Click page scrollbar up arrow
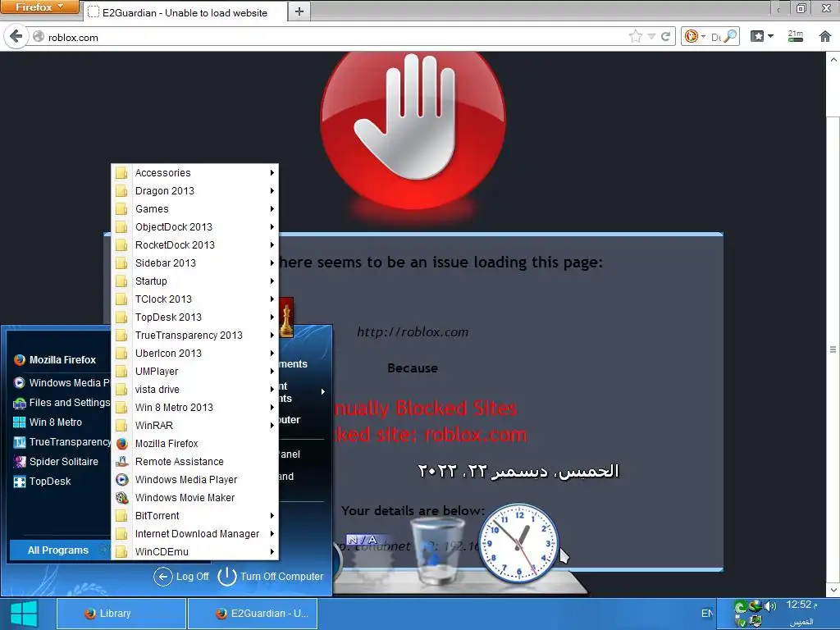This screenshot has height=630, width=840. tap(833, 59)
